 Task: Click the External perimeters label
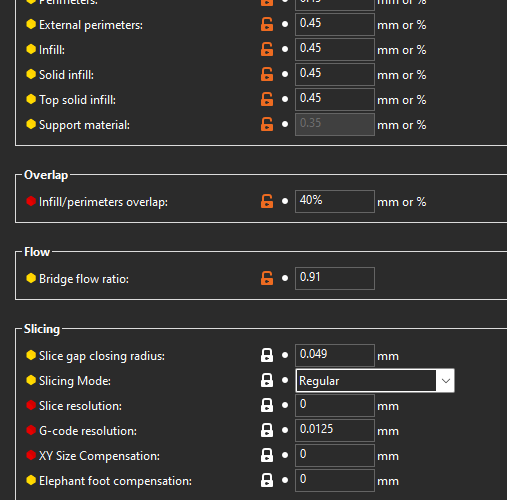[91, 25]
